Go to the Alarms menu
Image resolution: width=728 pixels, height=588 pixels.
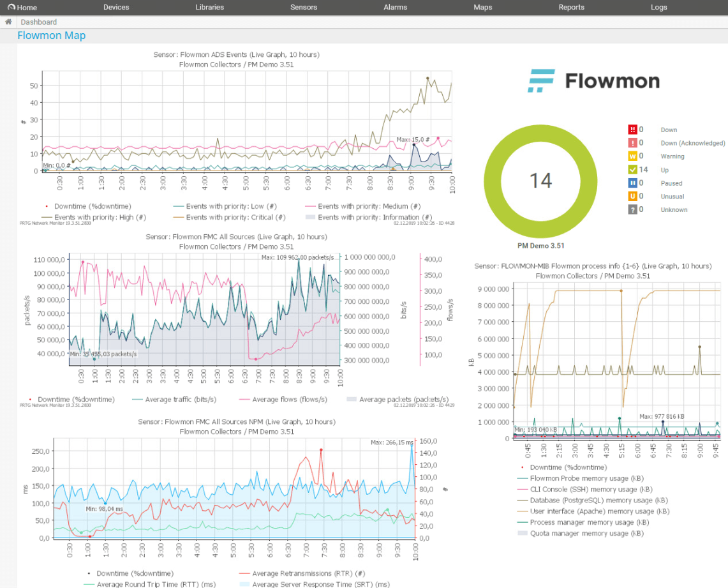[396, 8]
